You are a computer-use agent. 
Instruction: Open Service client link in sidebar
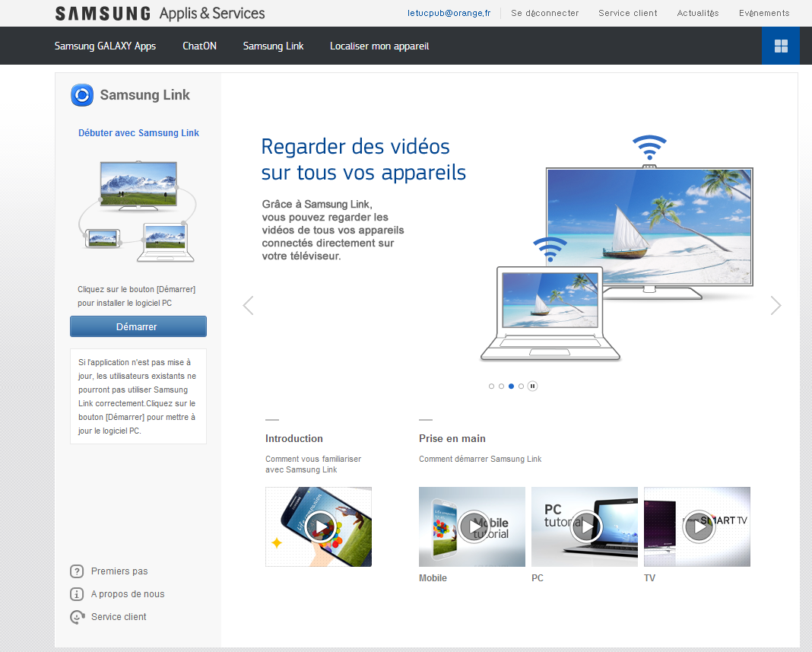[x=119, y=617]
